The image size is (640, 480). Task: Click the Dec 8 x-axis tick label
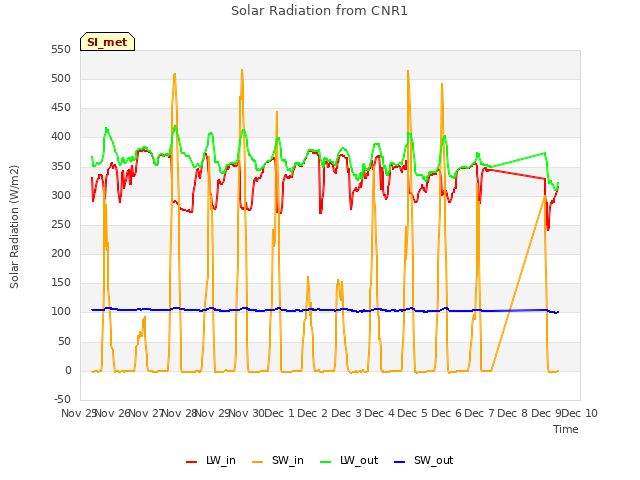pyautogui.click(x=513, y=413)
